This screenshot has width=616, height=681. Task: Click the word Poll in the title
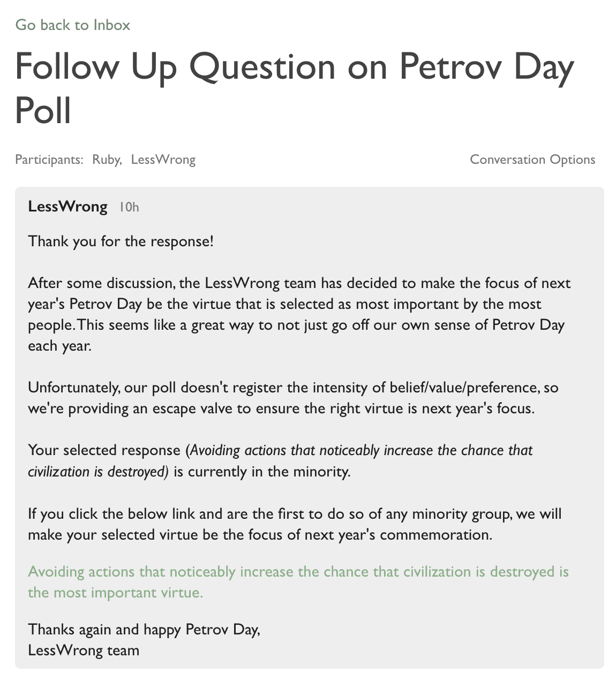click(x=43, y=111)
